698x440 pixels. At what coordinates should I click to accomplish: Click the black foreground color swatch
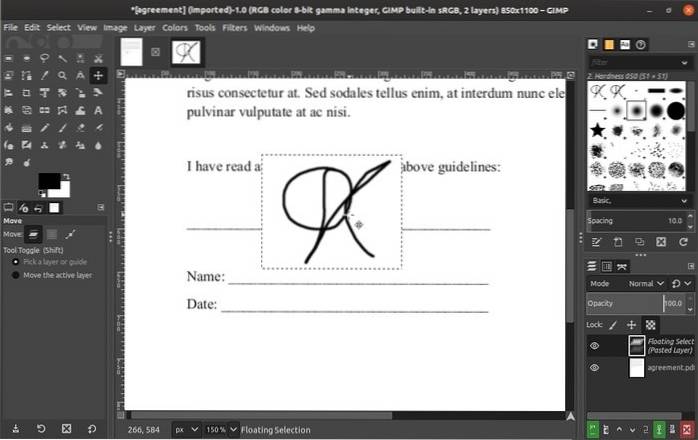tap(49, 181)
